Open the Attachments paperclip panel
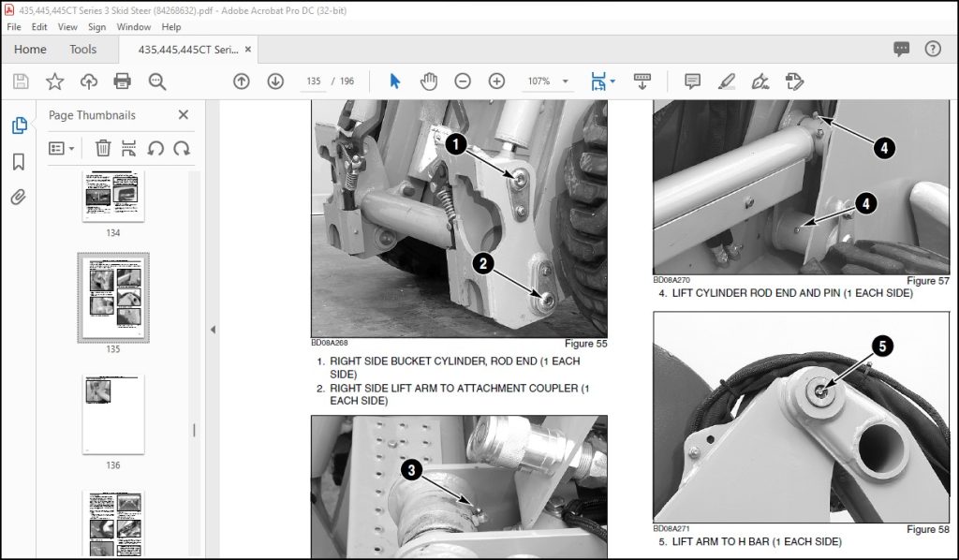Screen dimensions: 959x560 [19, 197]
